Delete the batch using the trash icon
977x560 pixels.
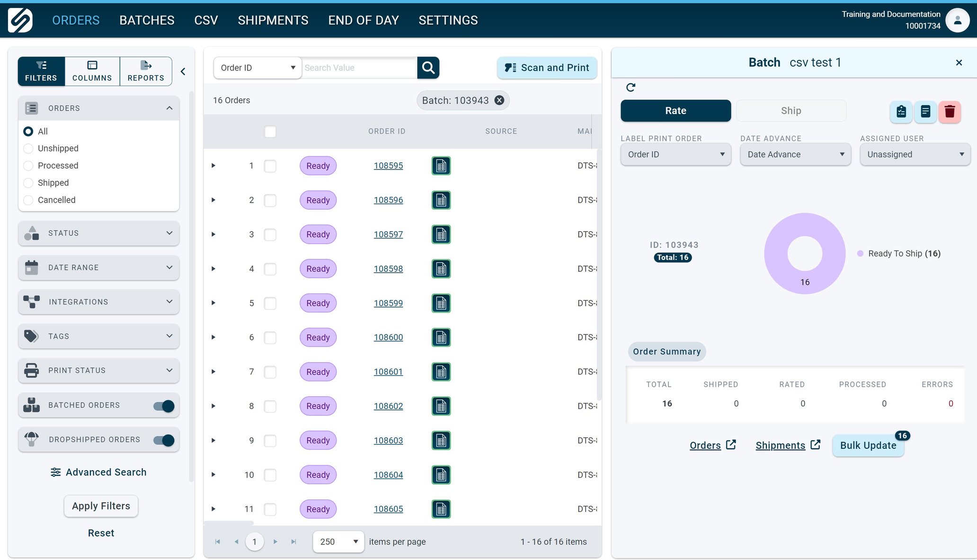(950, 112)
